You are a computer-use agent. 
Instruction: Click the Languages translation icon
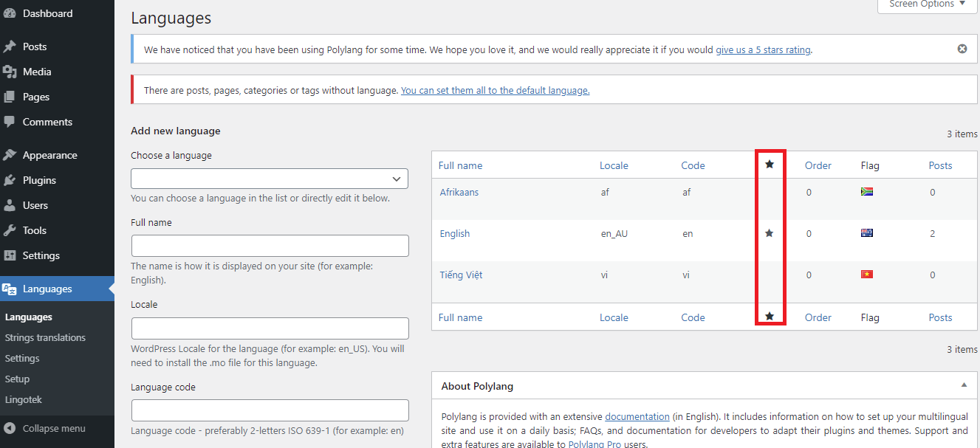[x=10, y=289]
